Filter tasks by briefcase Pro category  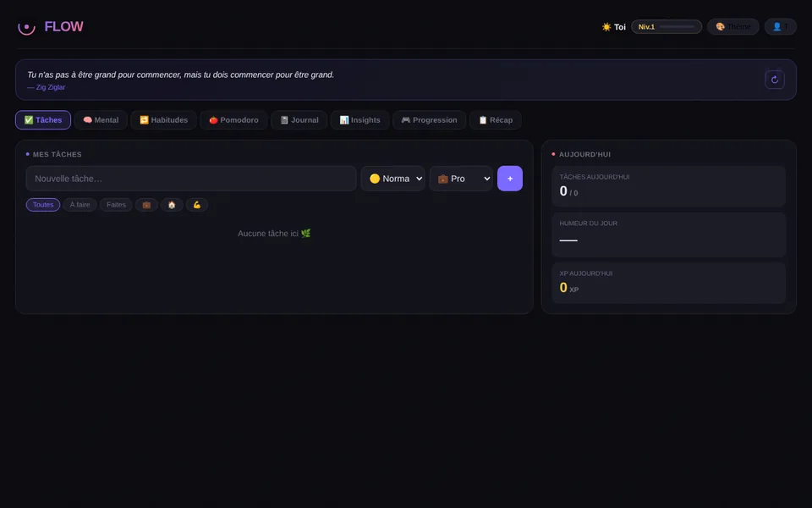[x=146, y=205]
